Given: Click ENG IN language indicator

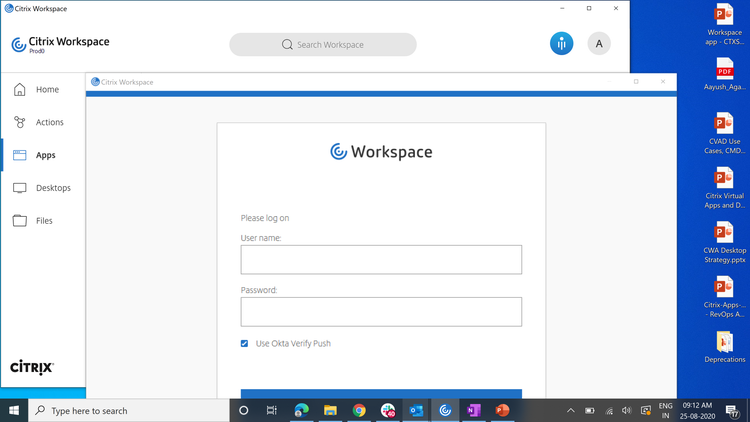Looking at the screenshot, I should point(665,411).
